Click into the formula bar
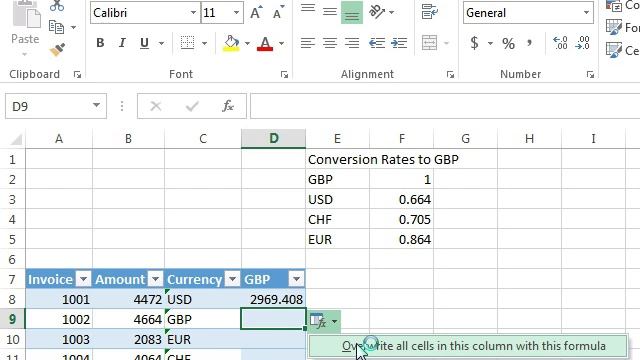Screen dimensions: 640x360 pyautogui.click(x=445, y=106)
